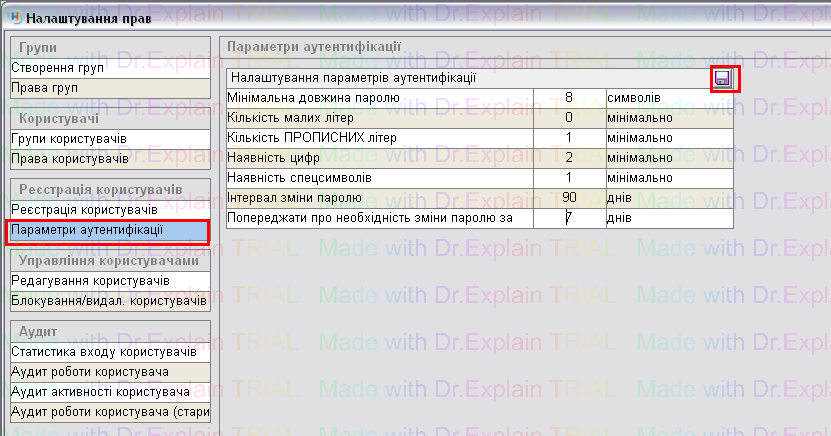Open Редагування користувачів page
Image resolution: width=831 pixels, height=436 pixels.
point(108,280)
